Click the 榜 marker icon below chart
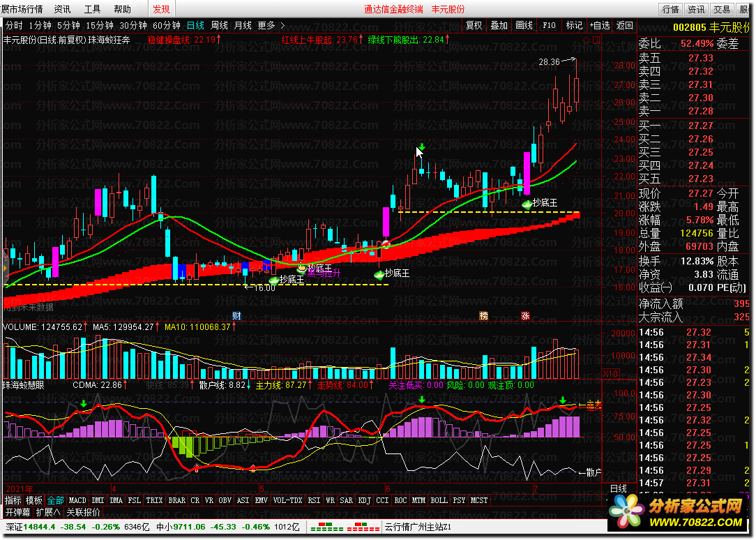 [x=483, y=316]
